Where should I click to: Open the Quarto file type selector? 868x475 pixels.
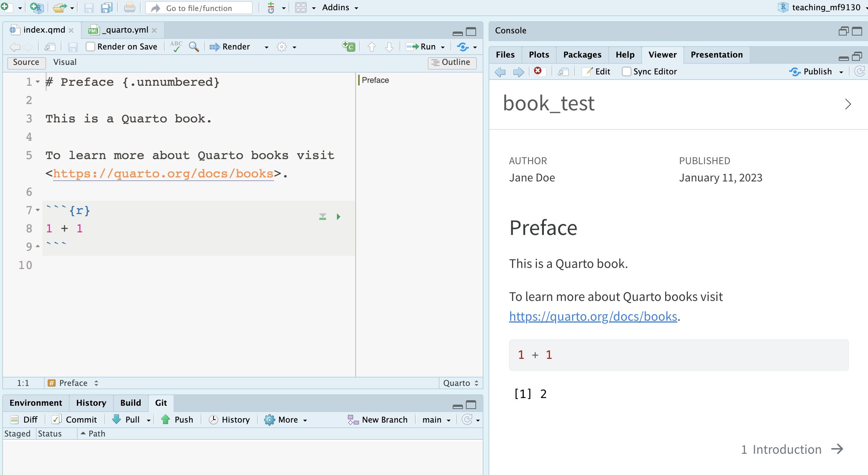460,383
